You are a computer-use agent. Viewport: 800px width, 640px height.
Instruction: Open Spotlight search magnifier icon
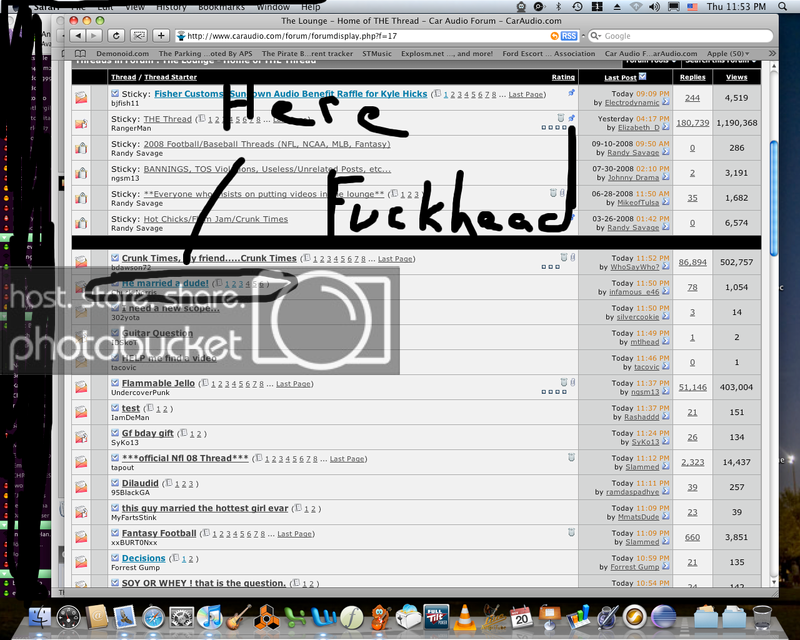coord(783,7)
